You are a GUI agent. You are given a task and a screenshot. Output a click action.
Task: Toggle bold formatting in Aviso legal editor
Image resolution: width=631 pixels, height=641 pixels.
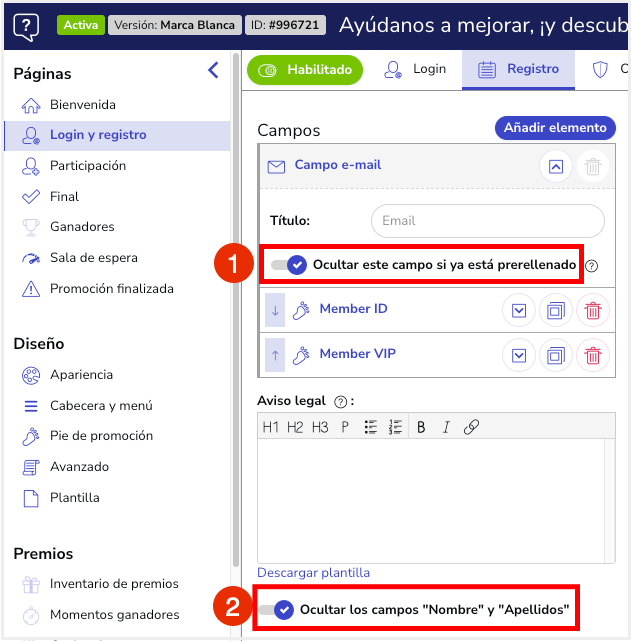tap(421, 427)
